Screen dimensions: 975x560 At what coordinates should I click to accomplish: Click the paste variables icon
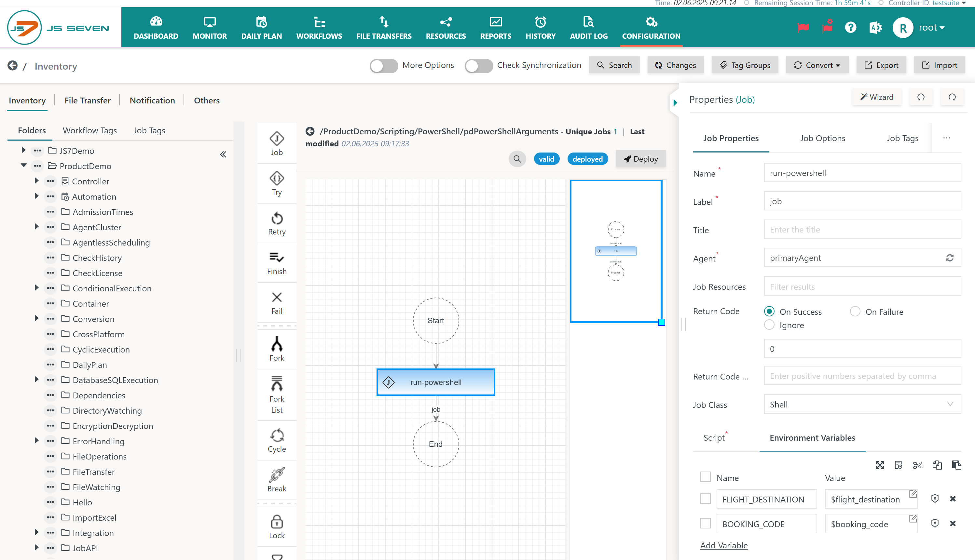click(956, 465)
